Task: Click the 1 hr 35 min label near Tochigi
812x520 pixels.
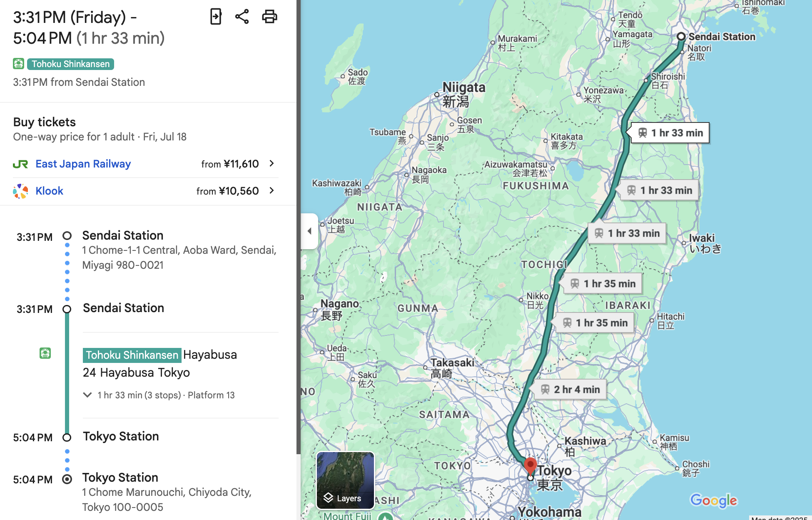Action: (603, 284)
